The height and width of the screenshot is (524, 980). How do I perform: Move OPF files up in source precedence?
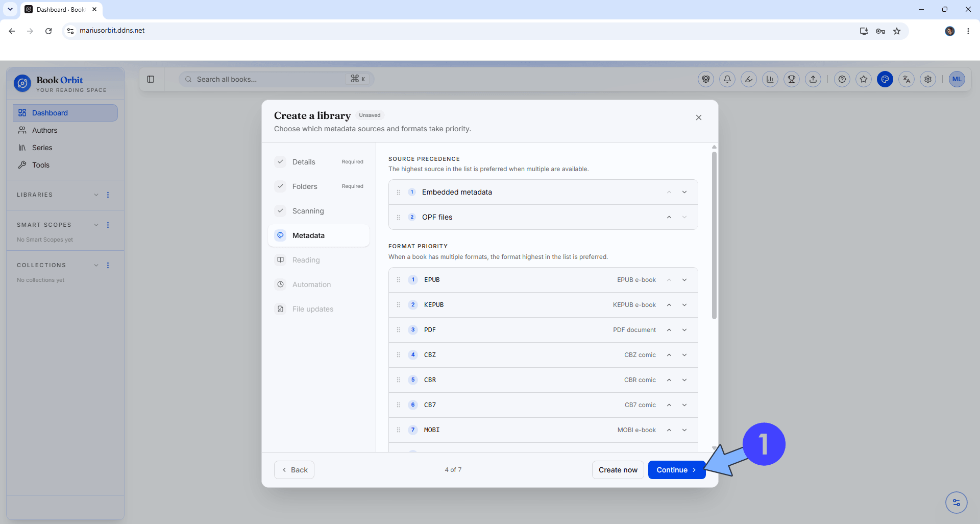pyautogui.click(x=669, y=218)
